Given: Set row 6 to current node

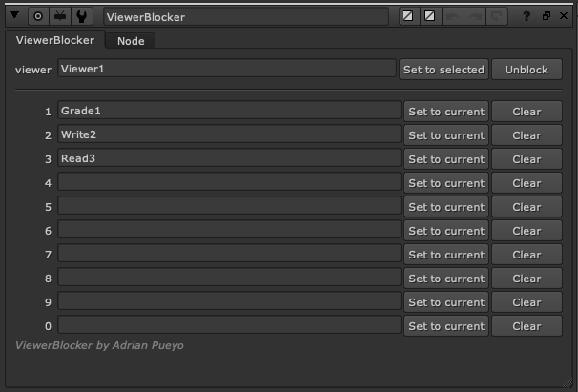Looking at the screenshot, I should coord(445,230).
